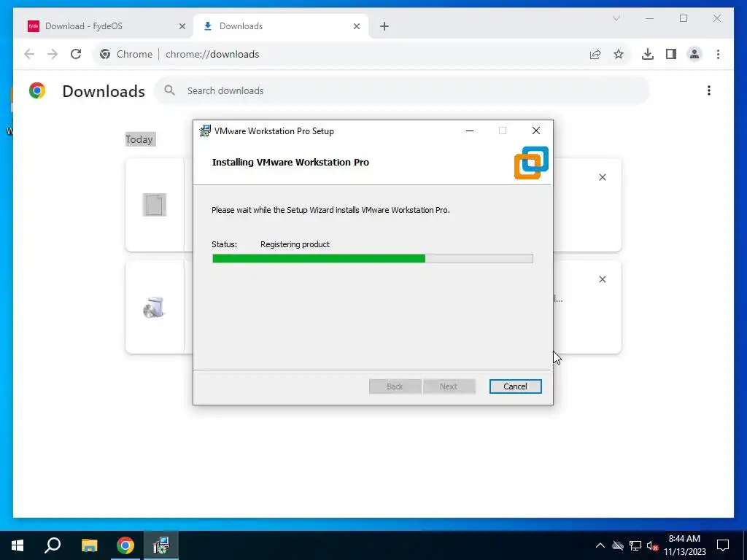747x560 pixels.
Task: Click the Search downloads field
Action: click(x=402, y=90)
